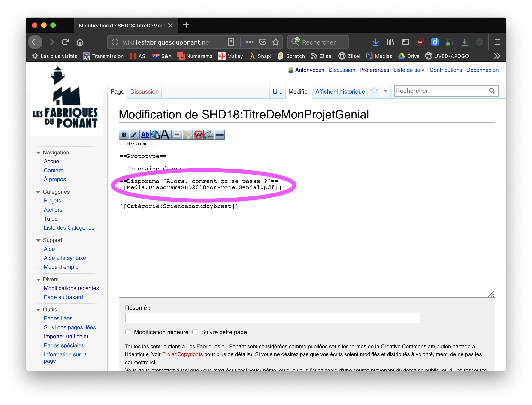Image resolution: width=532 pixels, height=405 pixels.
Task: Click the nowiki ignore-formatting icon
Action: 198,135
